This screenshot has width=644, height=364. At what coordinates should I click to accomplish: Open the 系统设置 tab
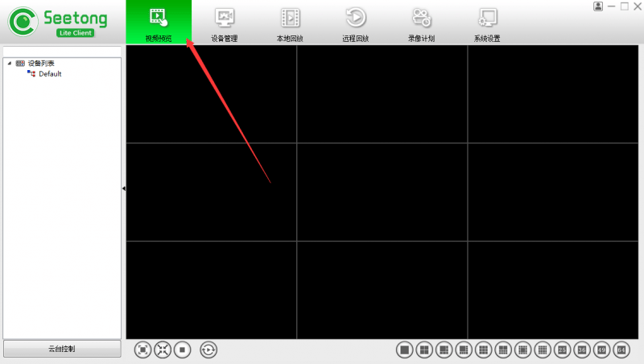[487, 23]
